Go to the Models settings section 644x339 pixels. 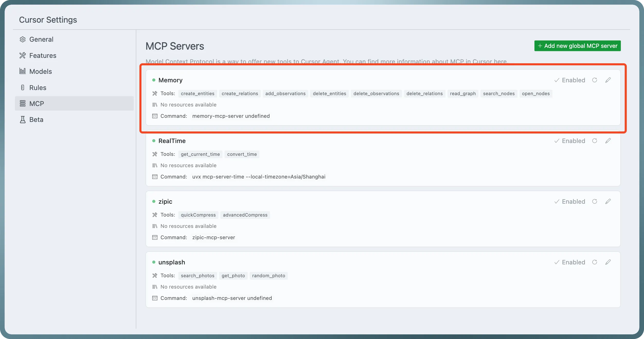tap(40, 72)
